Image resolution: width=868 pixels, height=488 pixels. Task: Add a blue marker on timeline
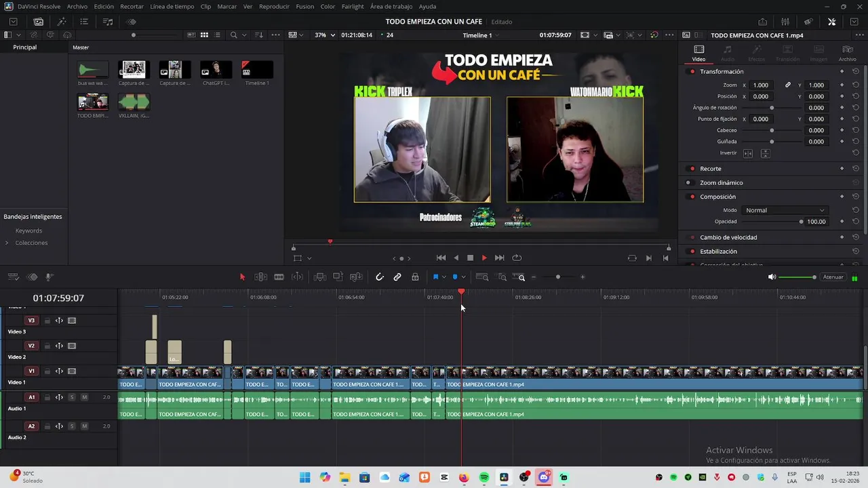click(x=455, y=277)
